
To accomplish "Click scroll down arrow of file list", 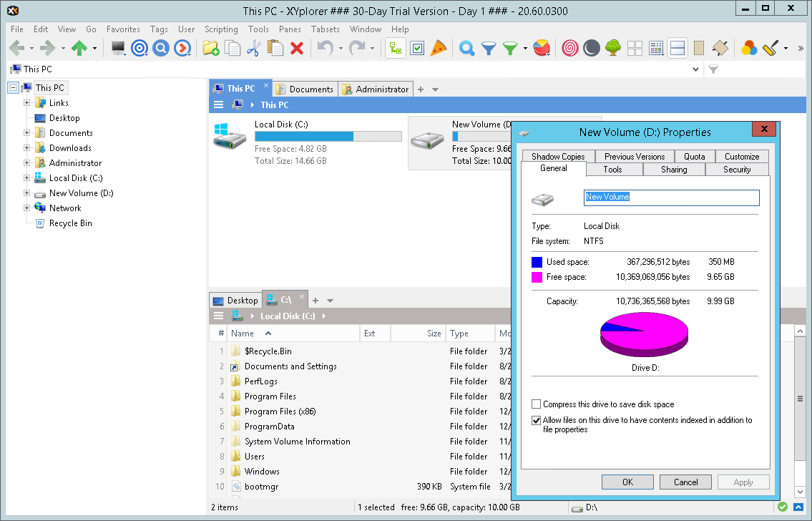I will (x=800, y=492).
